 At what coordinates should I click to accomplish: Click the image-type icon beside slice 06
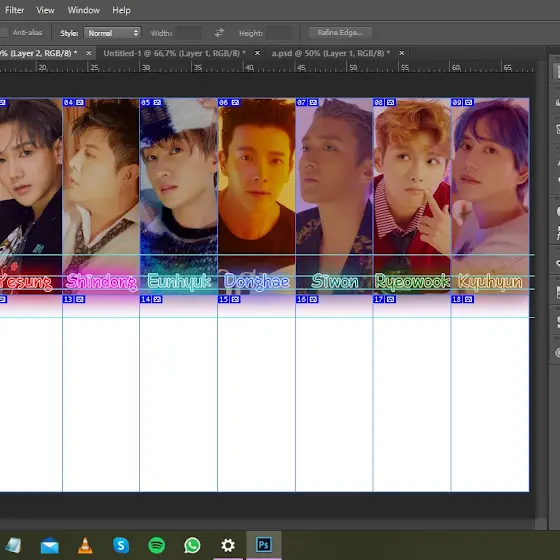click(x=235, y=102)
